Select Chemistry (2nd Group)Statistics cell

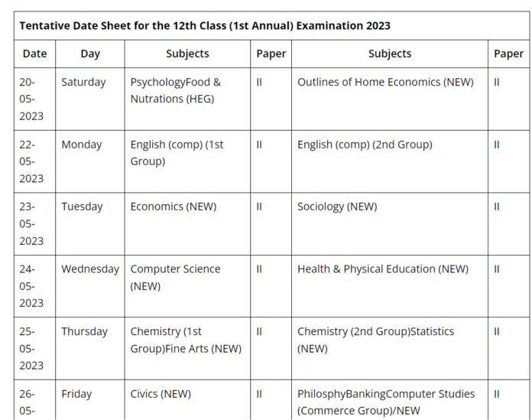click(x=375, y=340)
